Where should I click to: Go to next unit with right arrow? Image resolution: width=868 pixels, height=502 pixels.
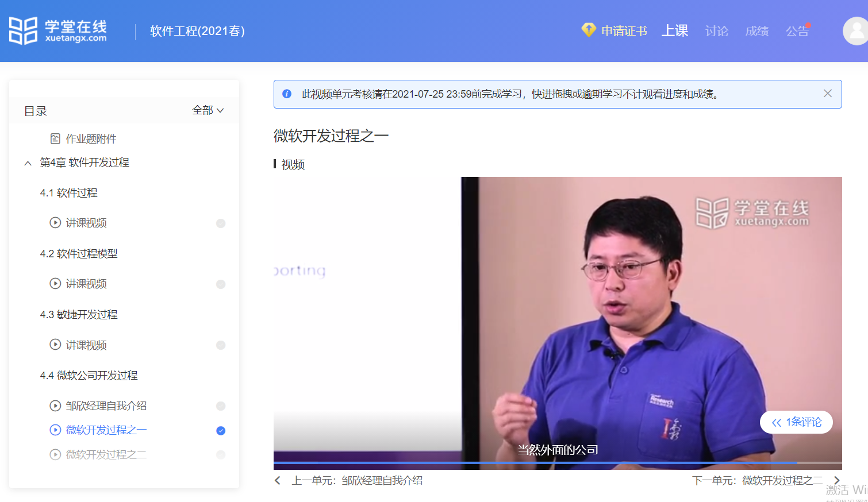point(837,480)
